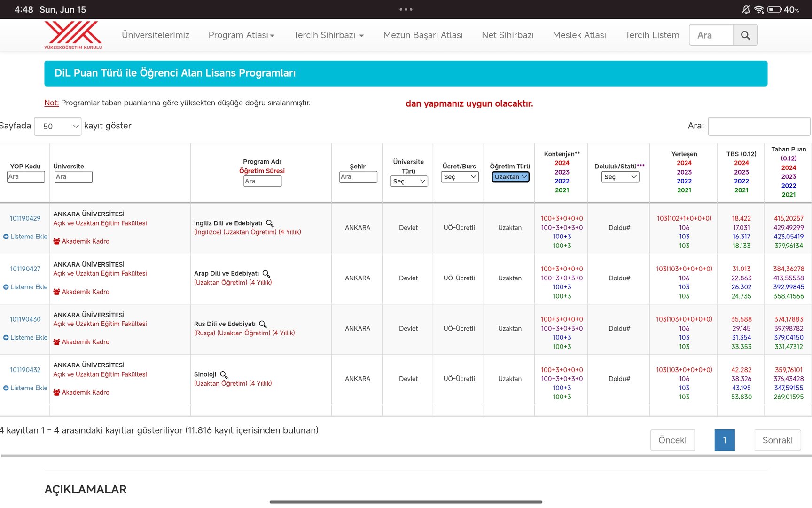Select page 1 pagination button
812x508 pixels.
[725, 440]
